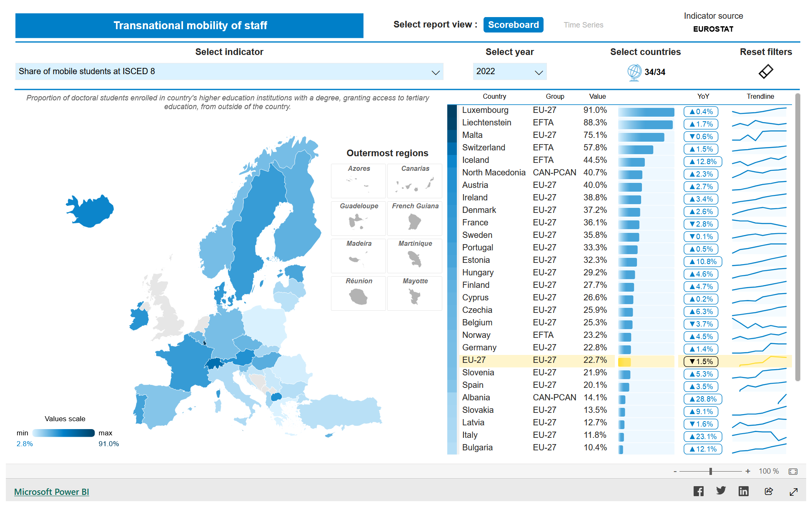Click the share arrow icon
Screen dimensions: 812x507
(x=769, y=491)
